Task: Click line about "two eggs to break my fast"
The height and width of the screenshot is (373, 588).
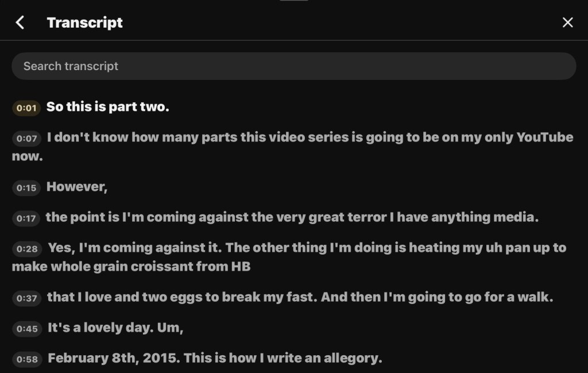Action: click(x=299, y=297)
